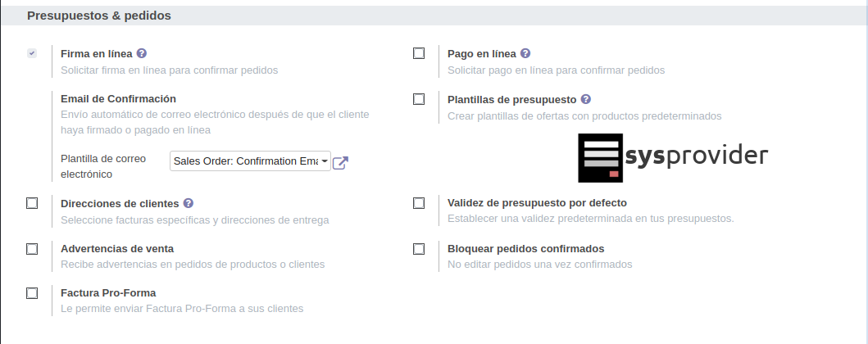This screenshot has height=344, width=868.
Task: Click the sysprovider logo icon
Action: (600, 157)
